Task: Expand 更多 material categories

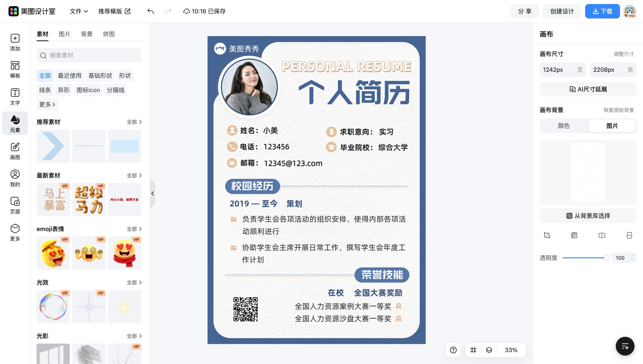Action: [x=47, y=104]
